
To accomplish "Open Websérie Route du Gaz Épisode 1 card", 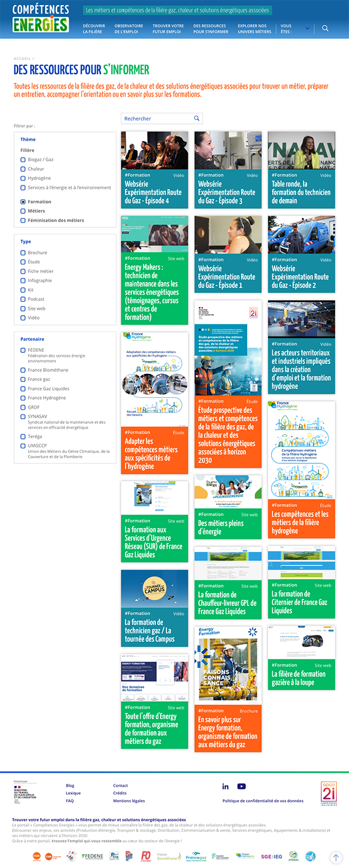I will [x=228, y=255].
